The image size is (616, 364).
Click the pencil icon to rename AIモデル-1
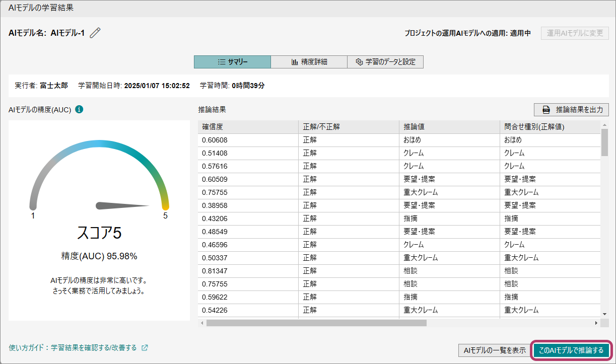(95, 33)
